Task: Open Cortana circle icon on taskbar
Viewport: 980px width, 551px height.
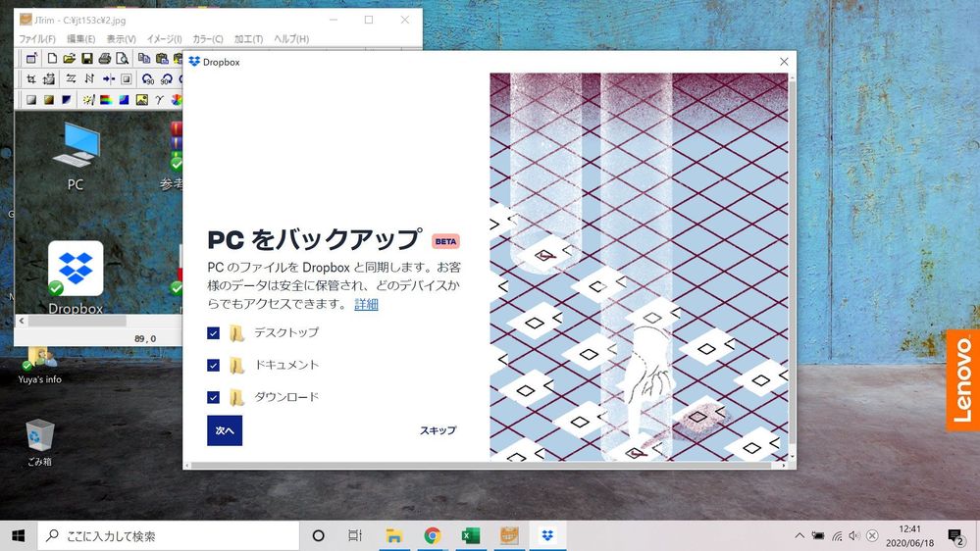Action: [318, 536]
